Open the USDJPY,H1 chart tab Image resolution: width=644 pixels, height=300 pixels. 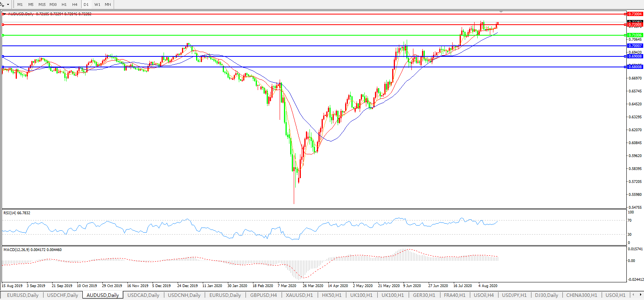pos(514,295)
